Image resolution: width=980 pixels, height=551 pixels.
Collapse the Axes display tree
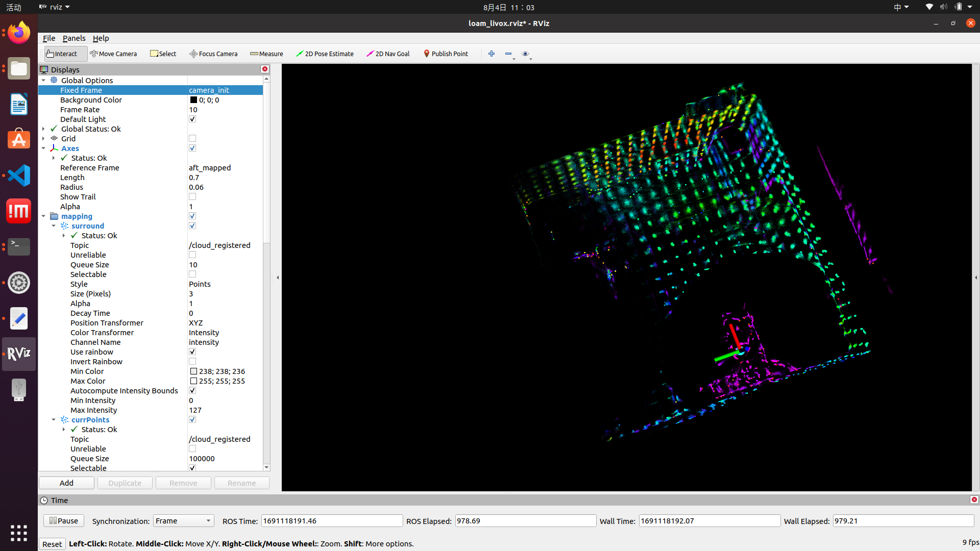(x=43, y=148)
